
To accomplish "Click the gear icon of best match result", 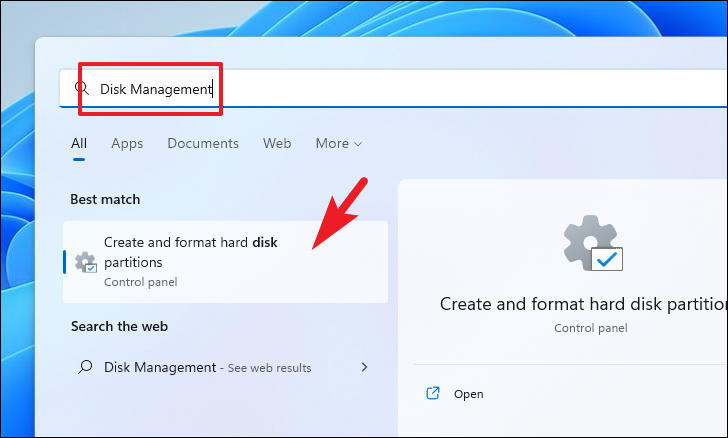I will (x=86, y=262).
